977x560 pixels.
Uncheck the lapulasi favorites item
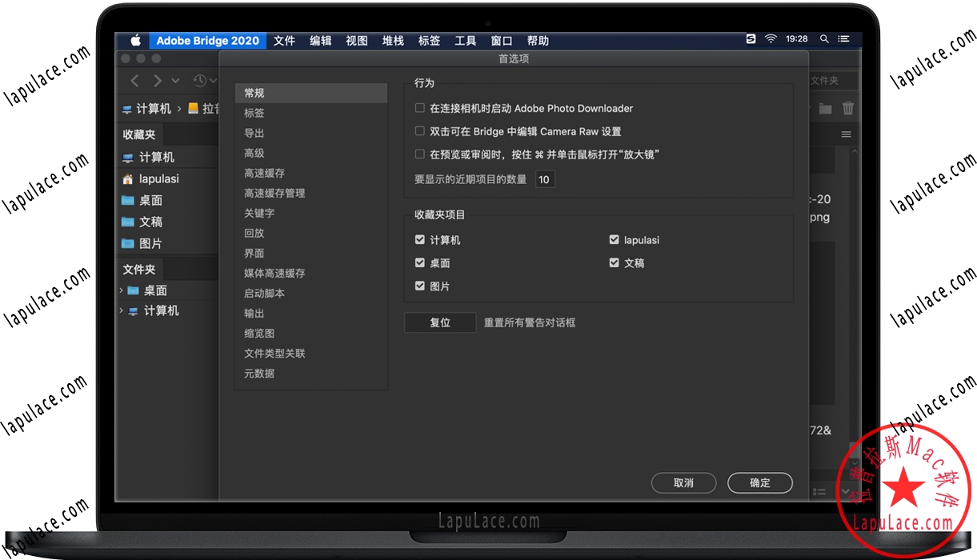612,239
